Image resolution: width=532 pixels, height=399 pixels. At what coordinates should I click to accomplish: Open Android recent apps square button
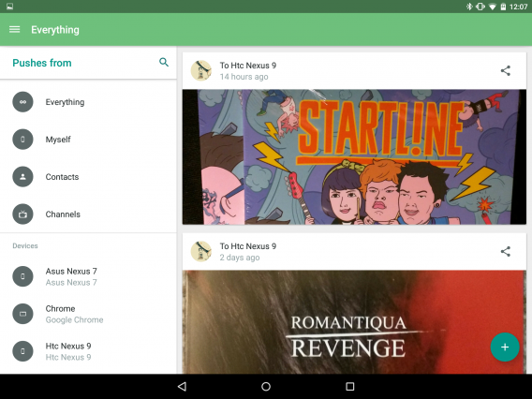[x=349, y=387]
